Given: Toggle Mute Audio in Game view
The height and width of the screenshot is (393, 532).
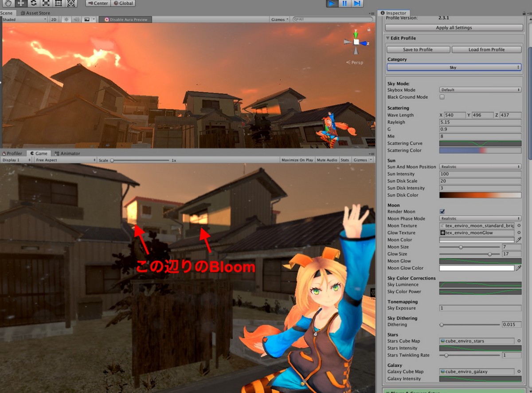Looking at the screenshot, I should 327,160.
